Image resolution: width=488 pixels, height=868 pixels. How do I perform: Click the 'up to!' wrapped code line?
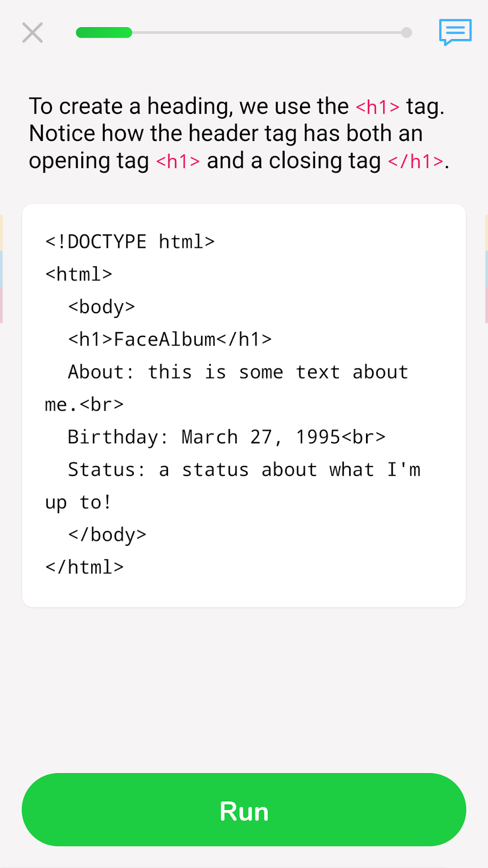pos(79,502)
